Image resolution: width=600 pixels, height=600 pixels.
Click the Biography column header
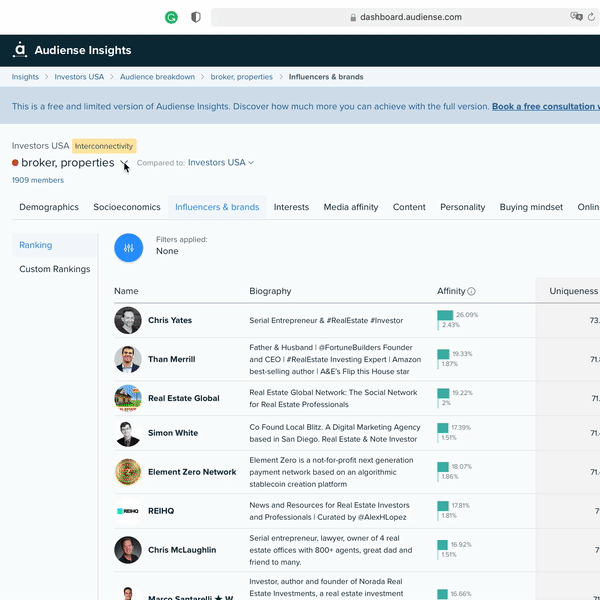tap(270, 291)
